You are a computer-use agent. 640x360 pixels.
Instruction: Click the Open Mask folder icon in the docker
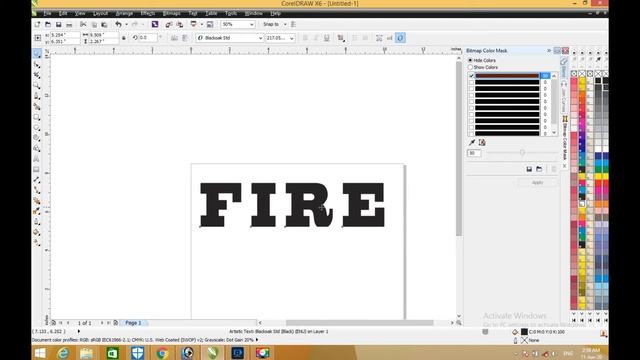pos(539,169)
